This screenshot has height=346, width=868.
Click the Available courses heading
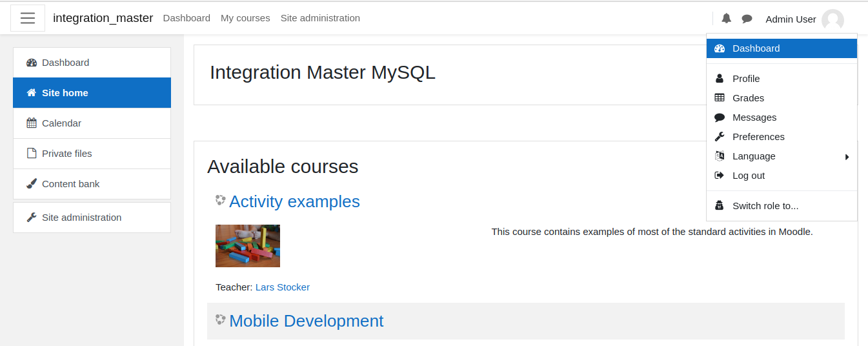click(x=283, y=167)
